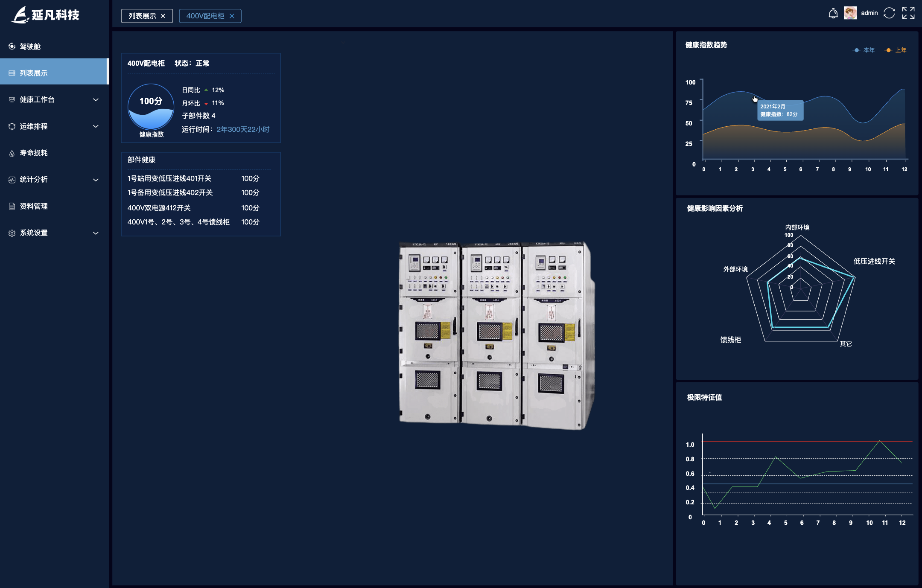Viewport: 922px width, 588px height.
Task: Expand the 系统设置 menu chevron
Action: (96, 233)
